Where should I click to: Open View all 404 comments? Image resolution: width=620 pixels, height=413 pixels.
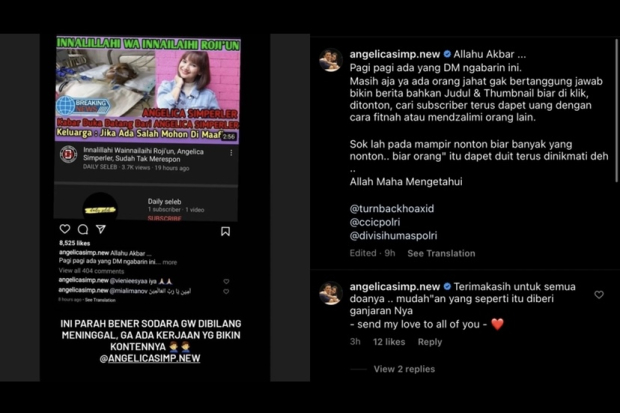[91, 271]
